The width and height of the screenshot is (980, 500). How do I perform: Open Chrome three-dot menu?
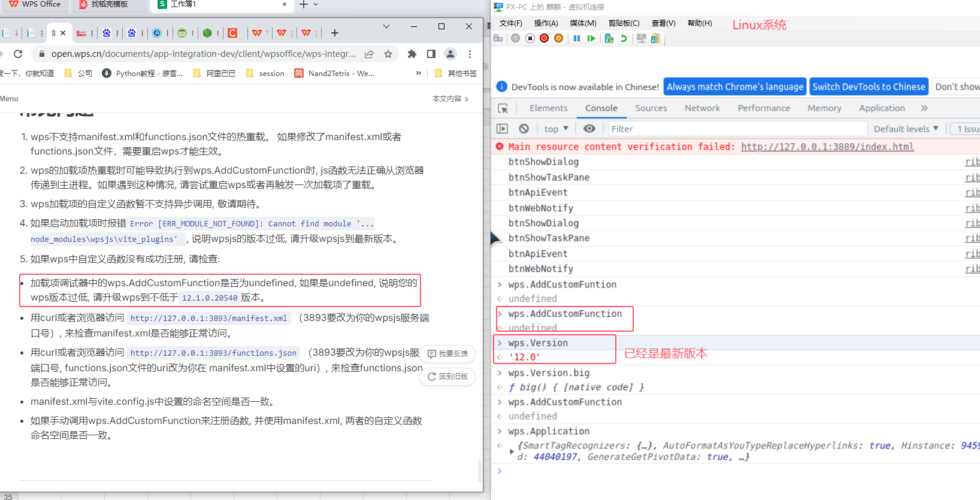(x=470, y=54)
